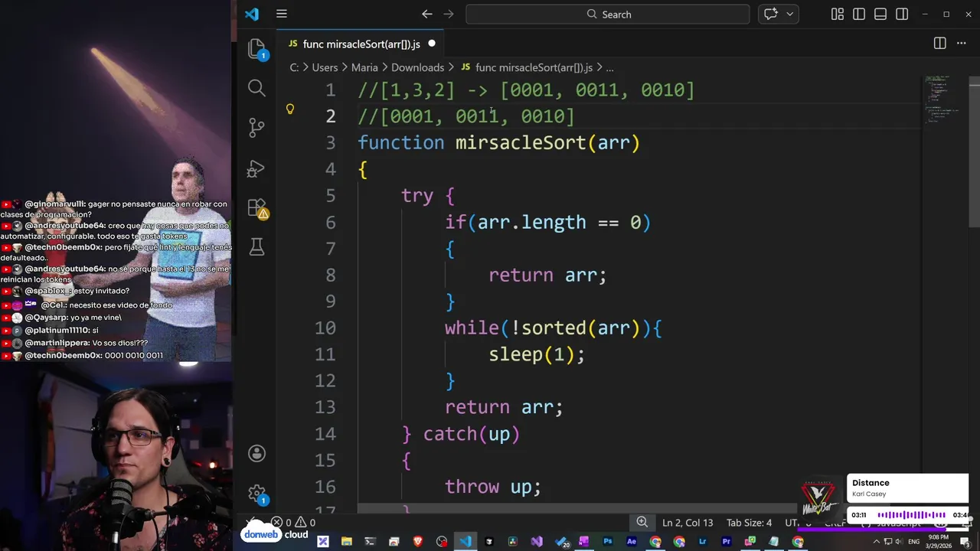The width and height of the screenshot is (980, 551).
Task: Click 'arr.length' on line 6
Action: [532, 222]
